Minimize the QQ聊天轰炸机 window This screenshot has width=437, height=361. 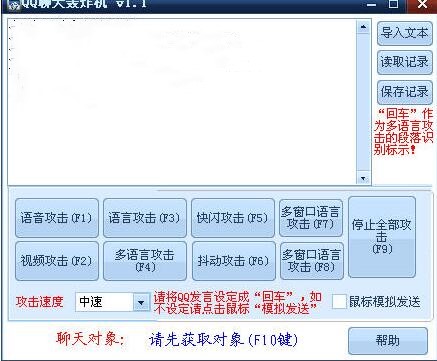[371, 5]
